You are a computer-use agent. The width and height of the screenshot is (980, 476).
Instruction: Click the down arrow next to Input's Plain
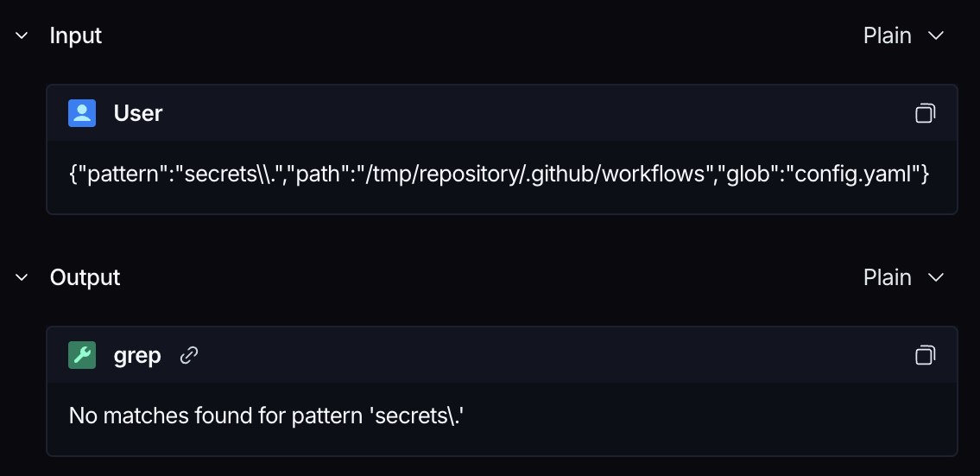(936, 35)
